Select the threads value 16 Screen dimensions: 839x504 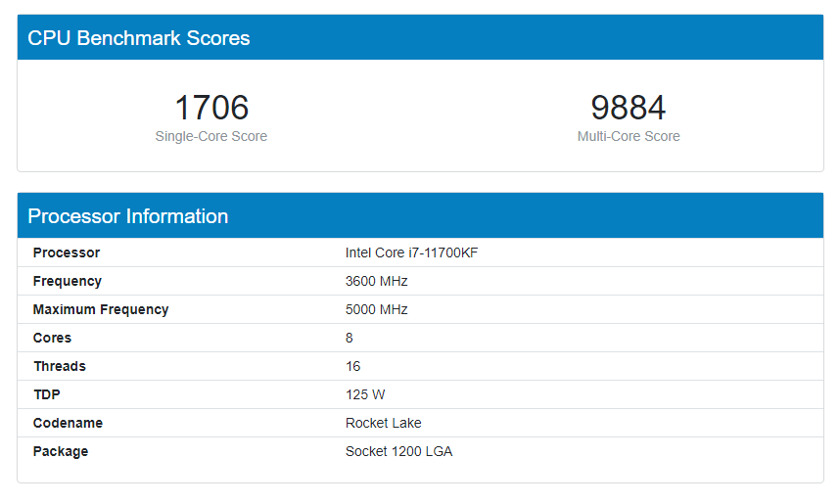pos(353,366)
